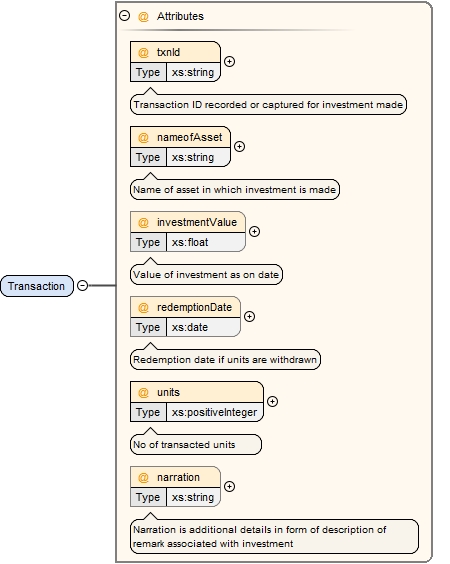Click the @ icon beside Attributes

(x=143, y=17)
